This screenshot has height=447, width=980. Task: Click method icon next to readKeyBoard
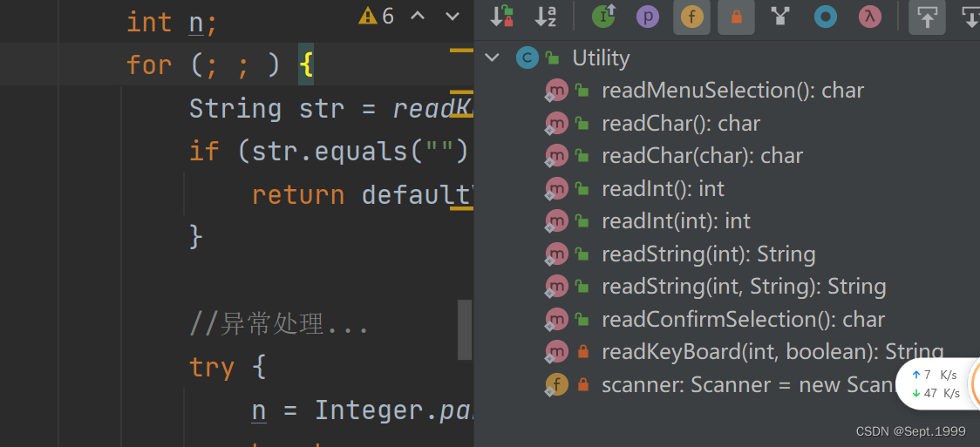click(556, 351)
